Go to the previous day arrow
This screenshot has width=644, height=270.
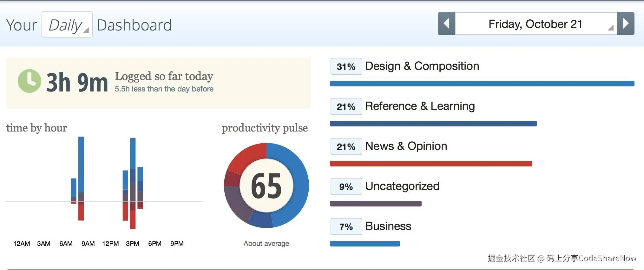point(446,24)
